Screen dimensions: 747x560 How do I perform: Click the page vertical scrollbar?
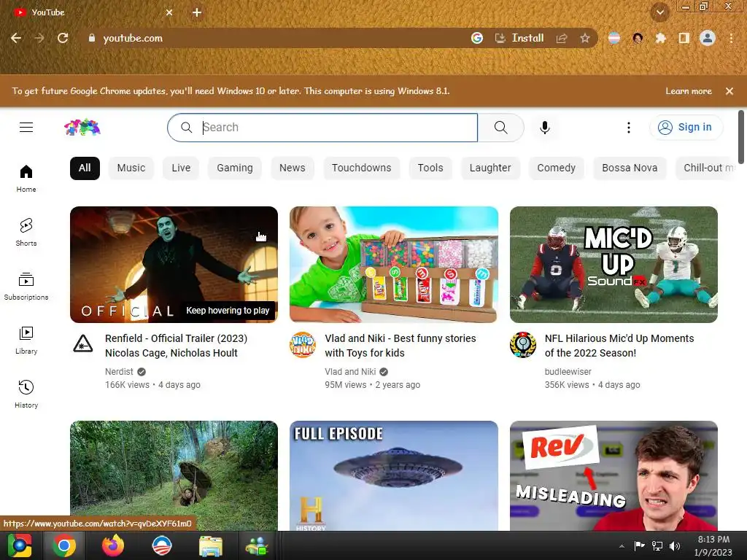point(741,137)
